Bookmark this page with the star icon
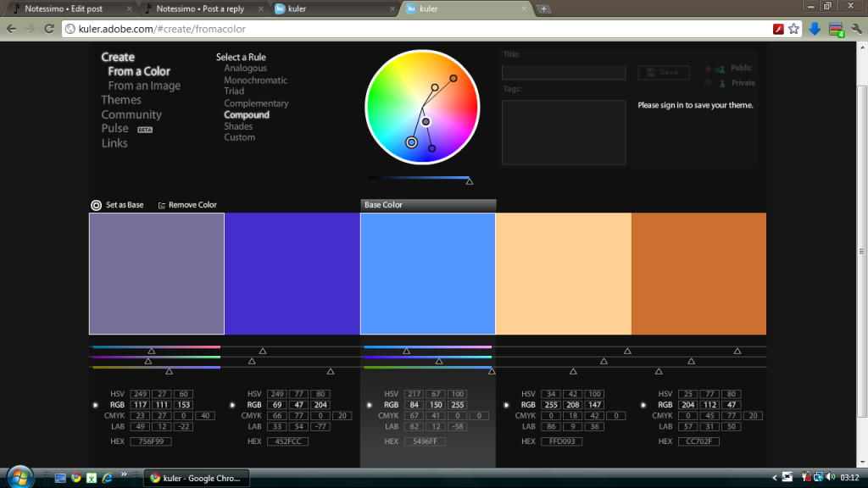The image size is (868, 488). (x=793, y=29)
